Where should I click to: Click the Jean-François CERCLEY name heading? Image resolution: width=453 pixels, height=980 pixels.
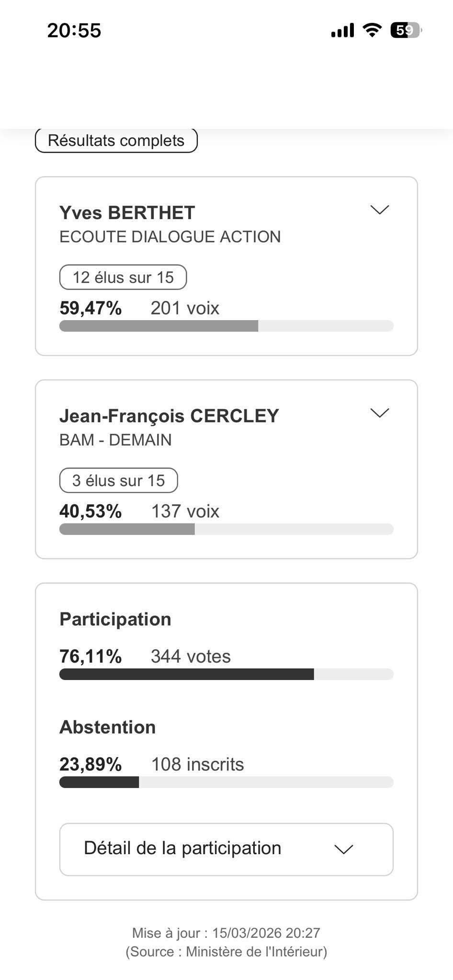[x=169, y=416]
